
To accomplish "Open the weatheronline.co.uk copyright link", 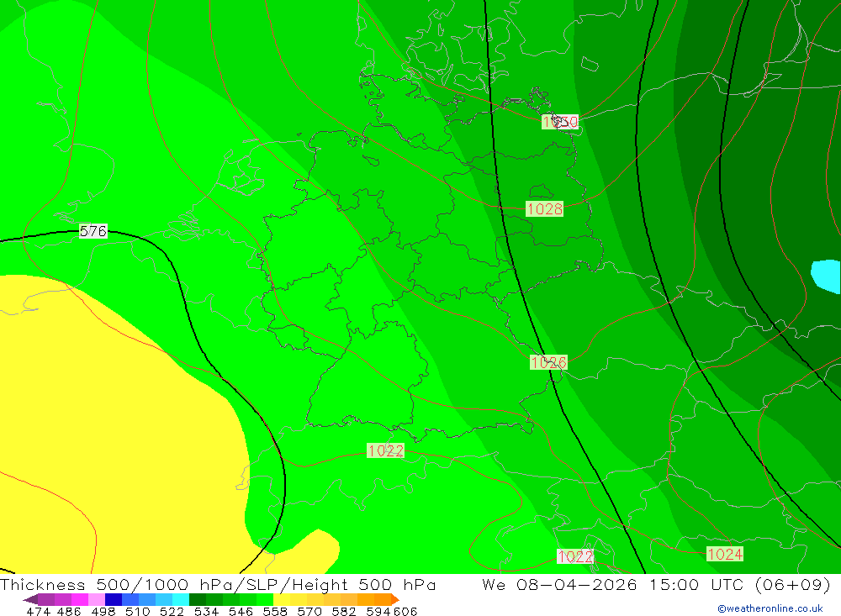I will coord(770,608).
